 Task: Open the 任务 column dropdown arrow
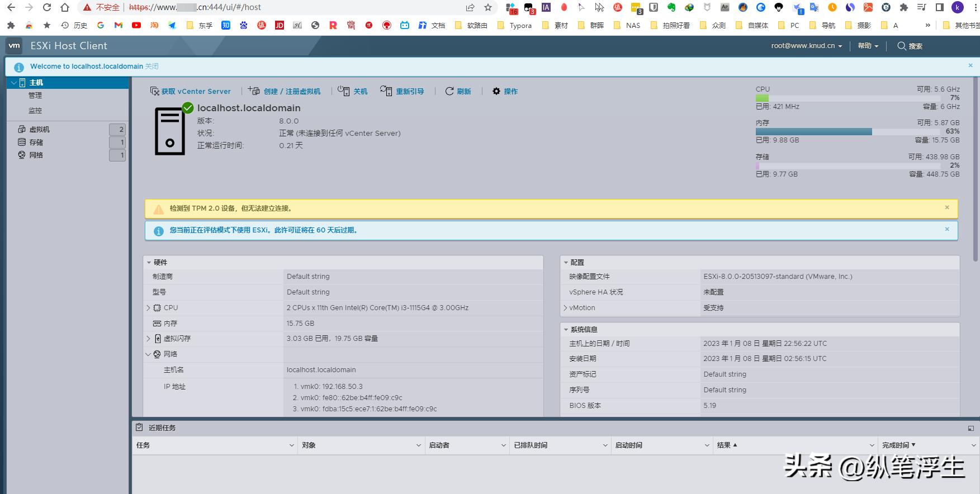click(291, 445)
